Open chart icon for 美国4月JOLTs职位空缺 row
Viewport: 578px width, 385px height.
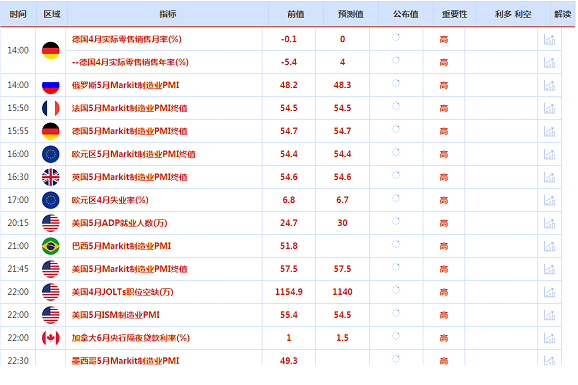click(549, 292)
